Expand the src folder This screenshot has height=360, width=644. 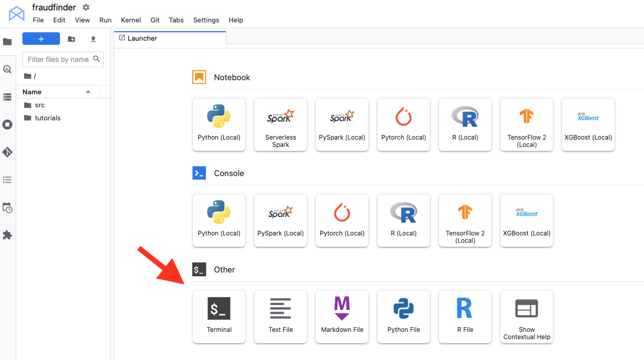[x=40, y=105]
